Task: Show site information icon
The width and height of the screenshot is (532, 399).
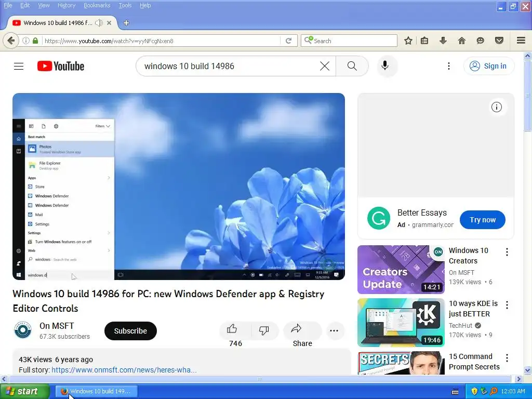Action: (26, 41)
